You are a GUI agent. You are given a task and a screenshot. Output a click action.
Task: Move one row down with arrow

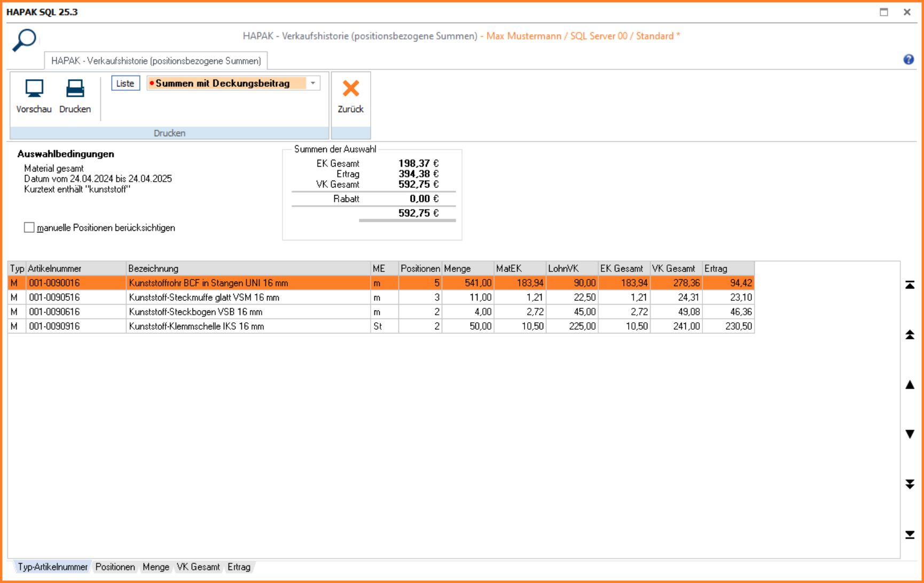tap(910, 434)
